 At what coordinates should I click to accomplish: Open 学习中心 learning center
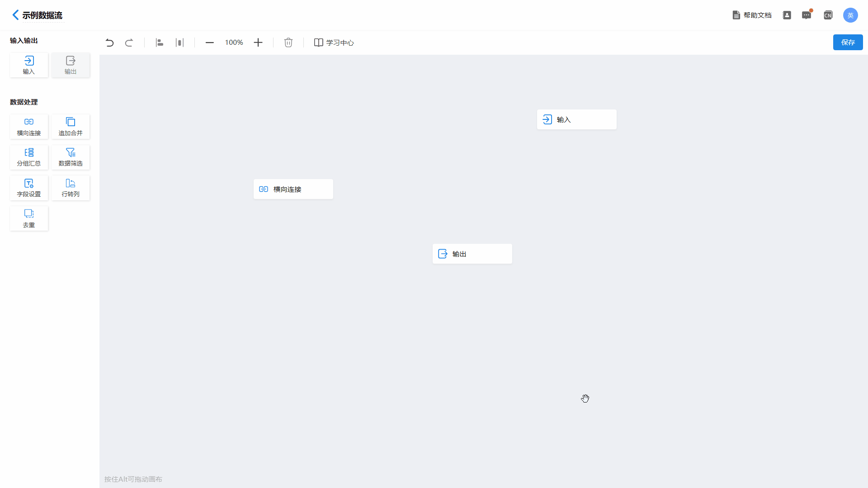coord(334,43)
